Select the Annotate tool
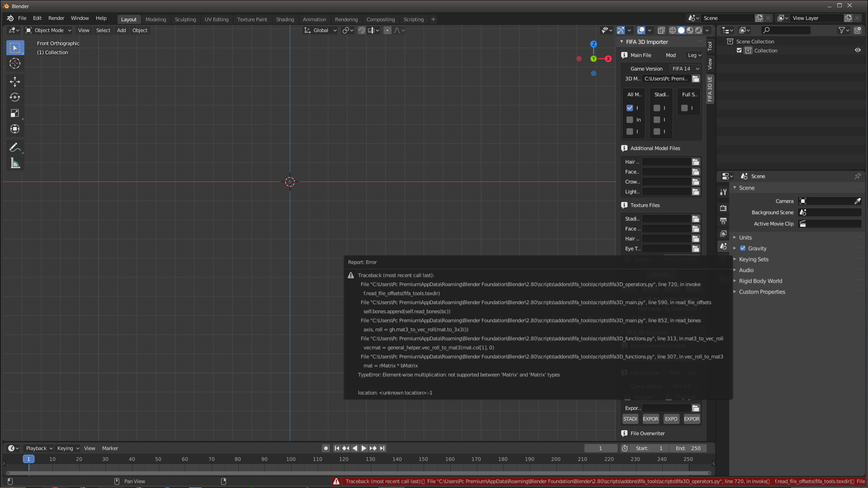The image size is (868, 488). [15, 148]
